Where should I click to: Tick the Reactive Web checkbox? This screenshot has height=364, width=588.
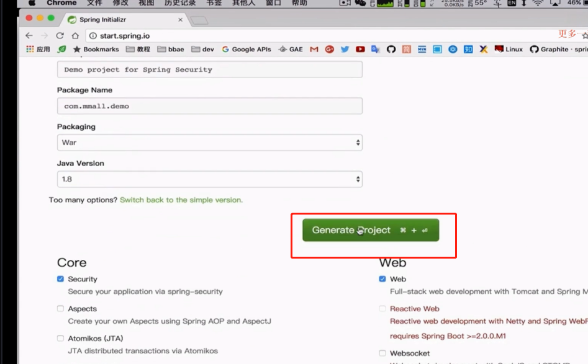coord(382,309)
